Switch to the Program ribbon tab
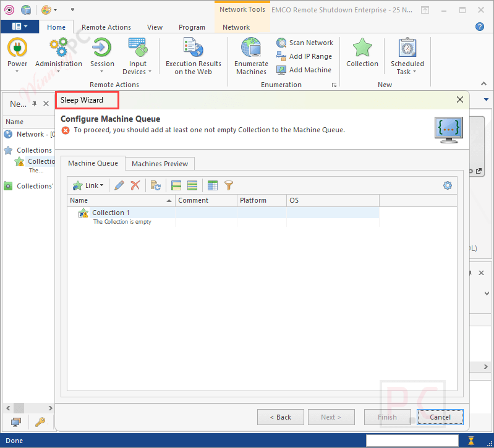This screenshot has width=494, height=448. pyautogui.click(x=192, y=27)
